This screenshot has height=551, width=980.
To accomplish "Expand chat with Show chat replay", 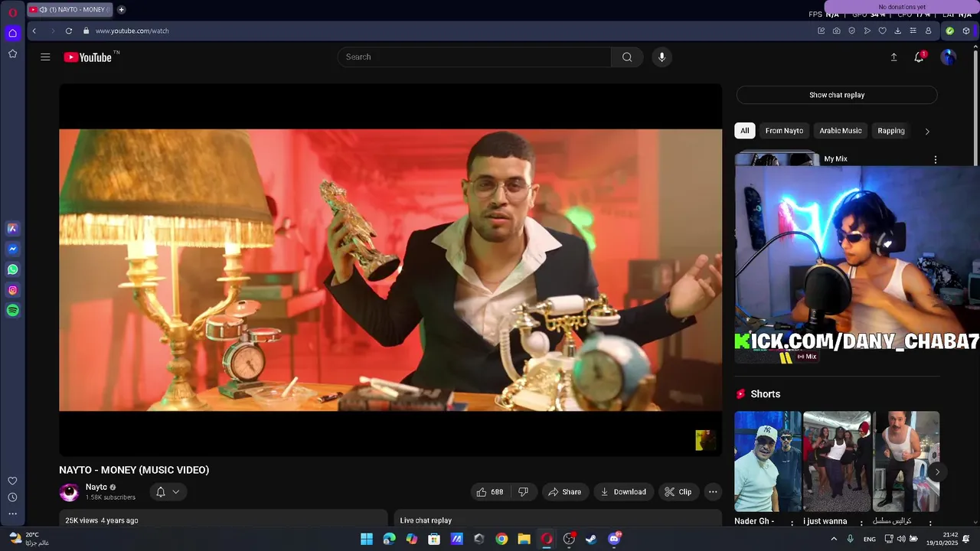I will (837, 95).
